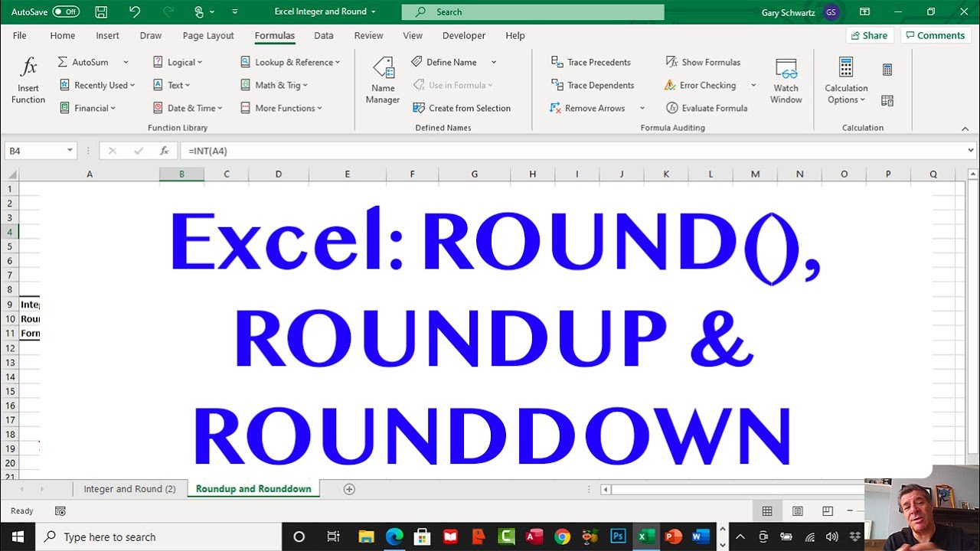Undo the last action
Screen dimensions: 980x551
pyautogui.click(x=135, y=11)
